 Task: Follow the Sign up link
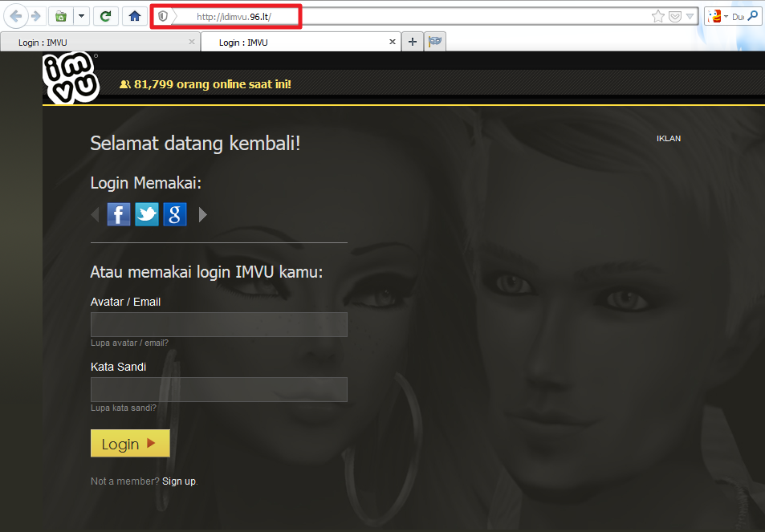pos(179,481)
